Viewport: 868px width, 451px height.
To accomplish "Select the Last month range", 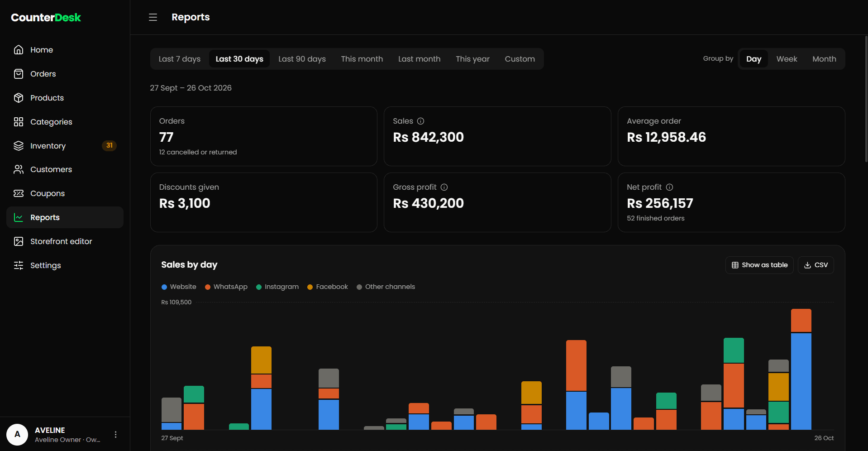I will coord(420,59).
